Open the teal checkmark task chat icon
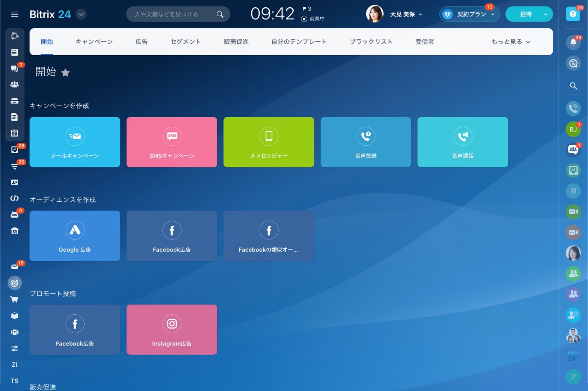 [573, 170]
